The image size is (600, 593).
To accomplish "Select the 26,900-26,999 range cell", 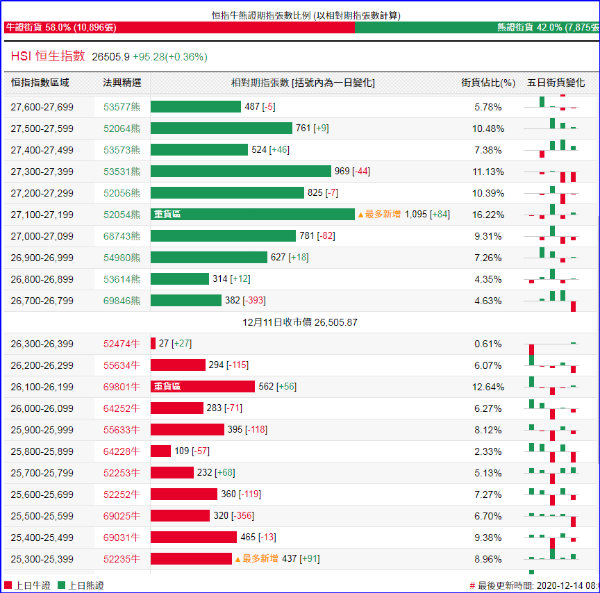I will click(x=42, y=257).
